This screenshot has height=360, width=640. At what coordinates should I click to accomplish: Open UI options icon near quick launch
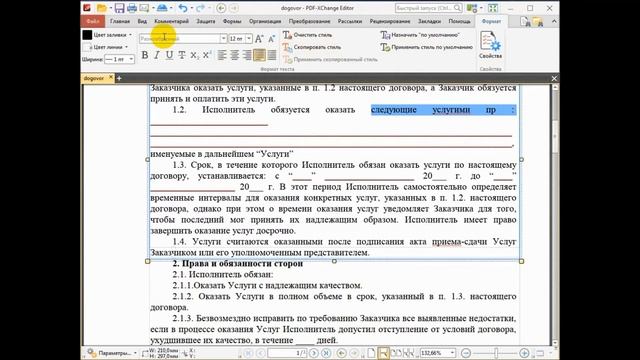(471, 8)
